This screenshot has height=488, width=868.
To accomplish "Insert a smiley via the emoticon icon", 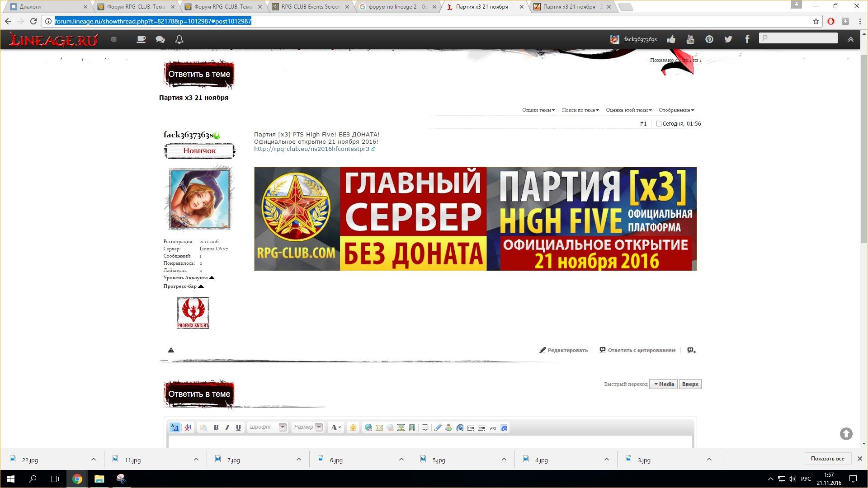I will click(x=353, y=427).
